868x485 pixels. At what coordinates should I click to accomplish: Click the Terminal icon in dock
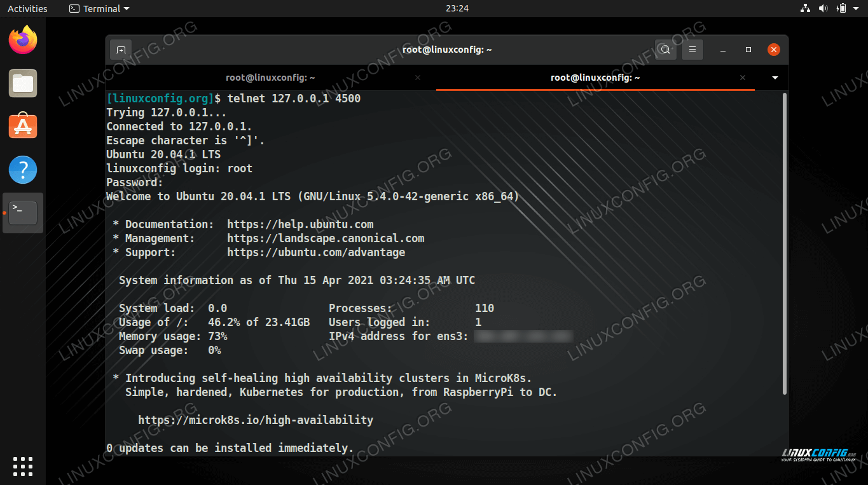23,213
